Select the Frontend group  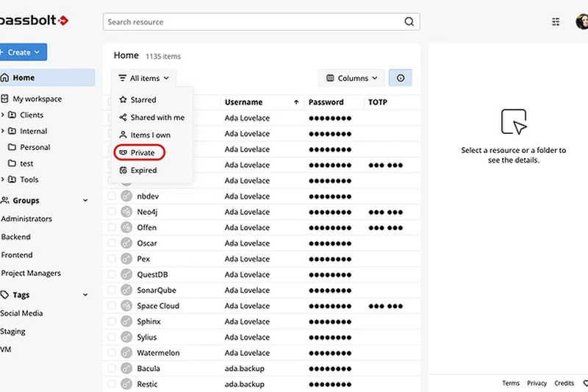click(x=17, y=254)
